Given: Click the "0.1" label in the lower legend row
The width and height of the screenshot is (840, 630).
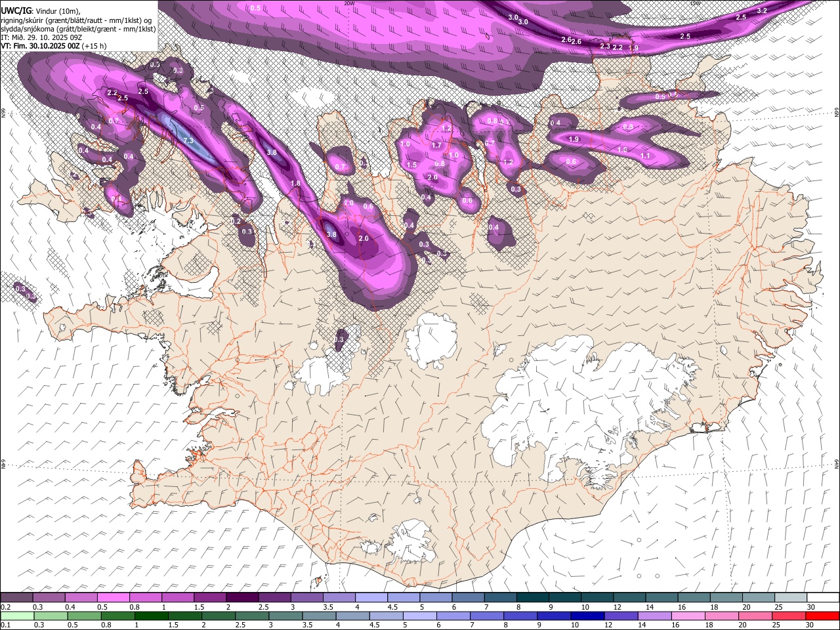Looking at the screenshot, I should [x=6, y=625].
